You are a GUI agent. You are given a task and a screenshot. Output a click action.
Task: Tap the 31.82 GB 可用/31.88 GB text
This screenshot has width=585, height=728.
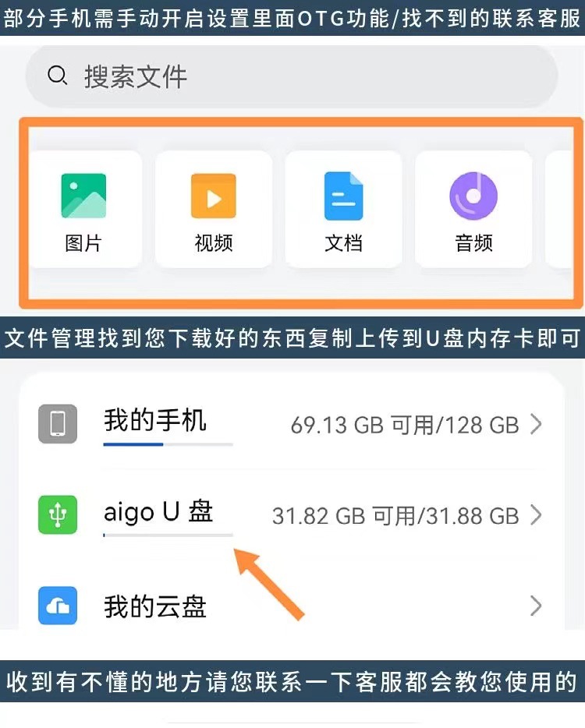395,515
